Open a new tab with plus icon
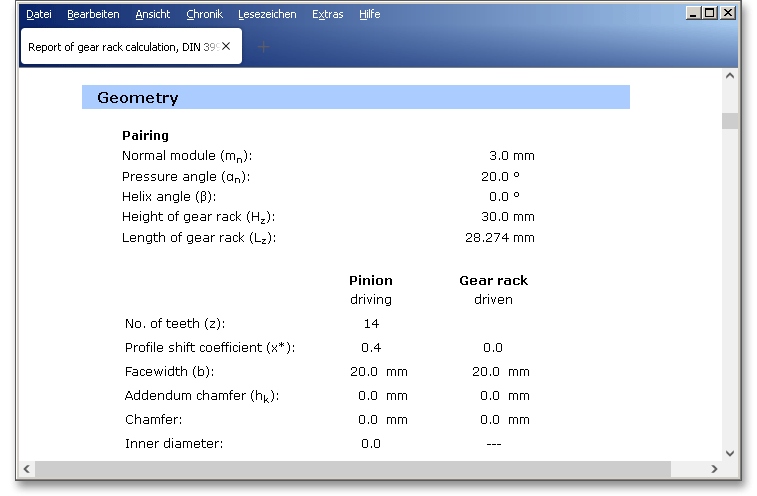Screen dimensions: 757x496 (263, 46)
